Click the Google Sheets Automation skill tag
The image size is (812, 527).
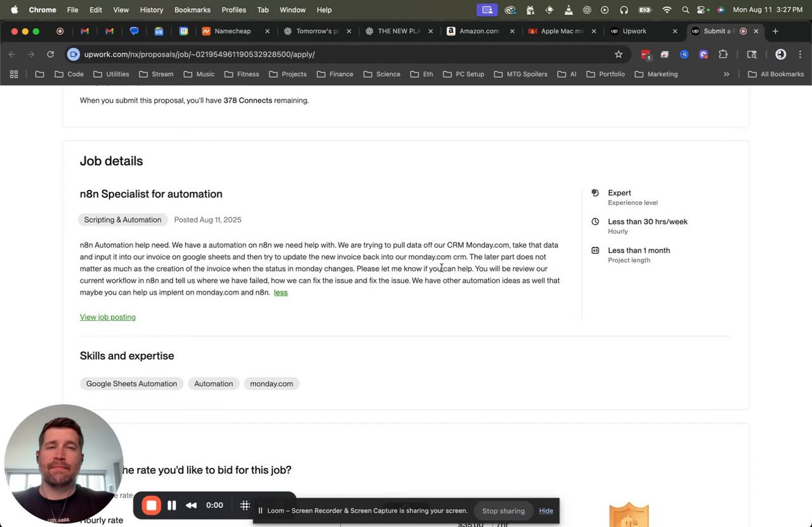131,384
